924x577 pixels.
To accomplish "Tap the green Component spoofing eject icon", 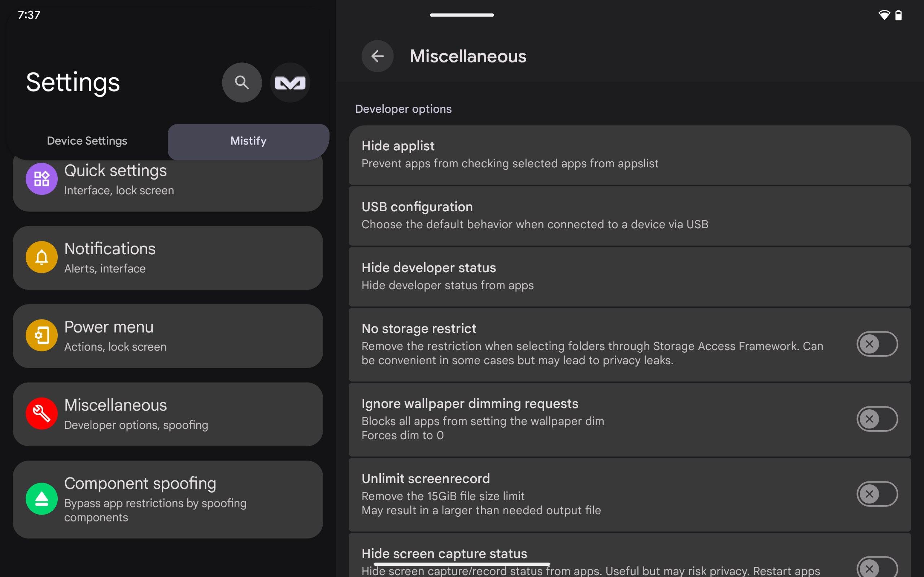I will click(x=42, y=498).
